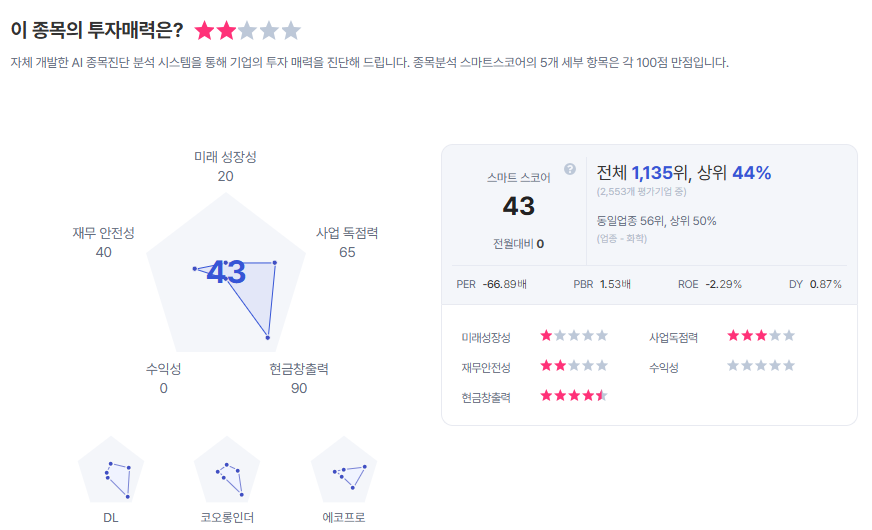Click the 코오롱인더 stock name link
Viewport: 872px width, 530px height.
227,518
